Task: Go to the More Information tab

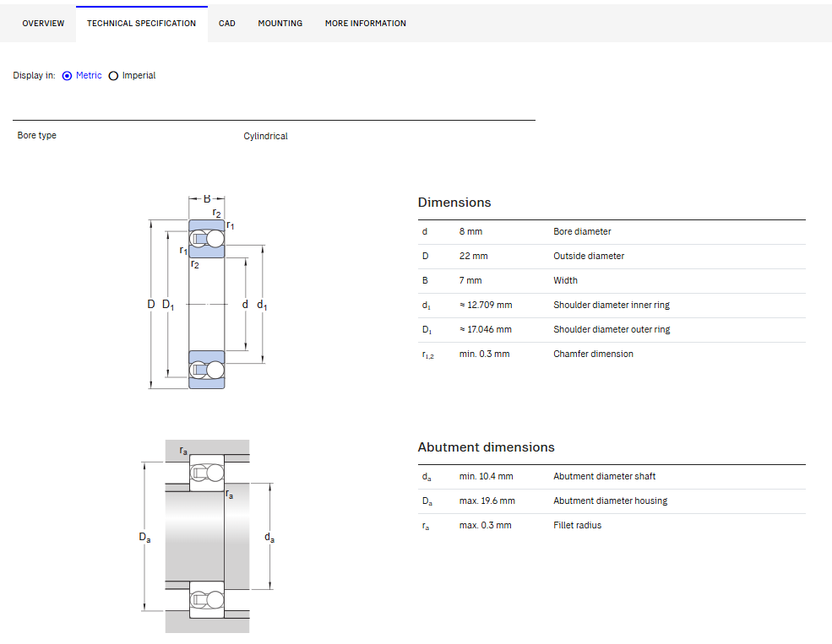Action: (x=366, y=24)
